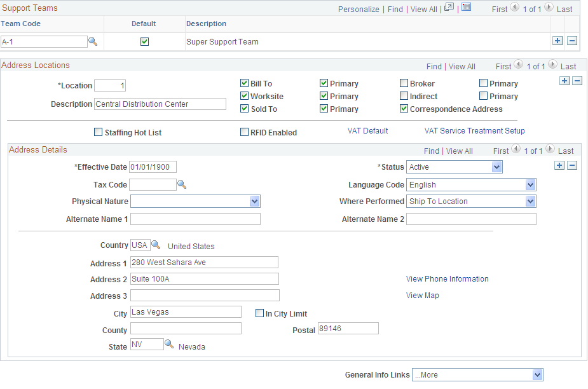Click View All in Address Locations header

pos(462,66)
